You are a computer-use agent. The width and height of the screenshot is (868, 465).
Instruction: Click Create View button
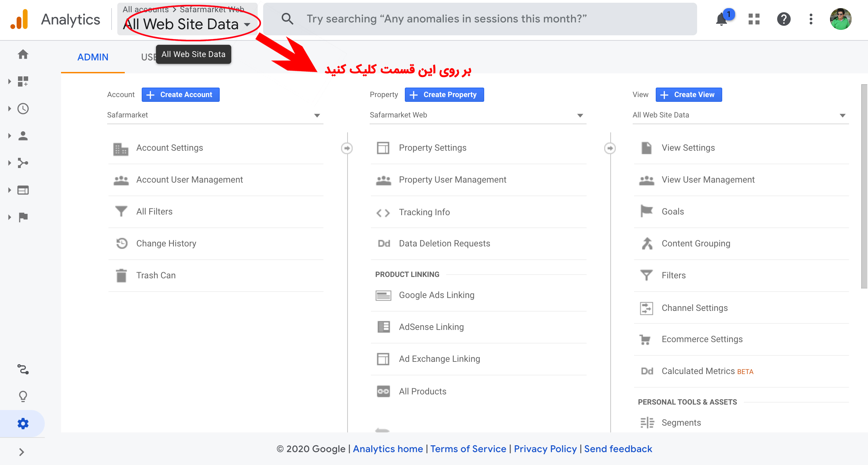point(689,95)
